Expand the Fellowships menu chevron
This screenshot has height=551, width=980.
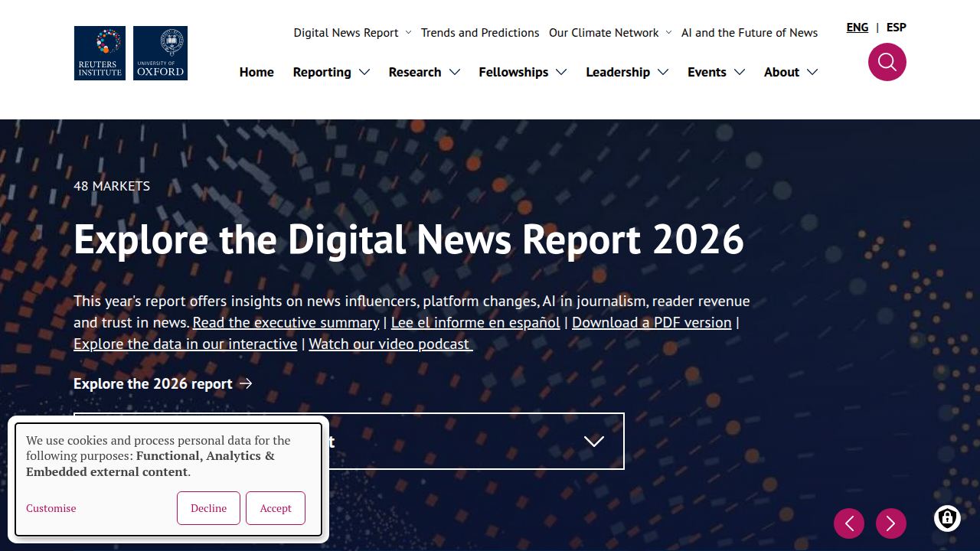[x=561, y=72]
